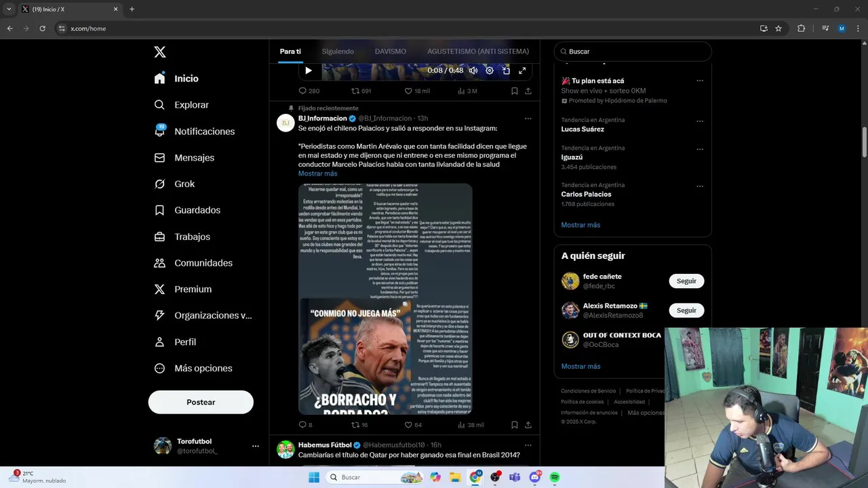Open OUT OF CONTEXT BOCA profile
The width and height of the screenshot is (868, 488).
coord(622,335)
